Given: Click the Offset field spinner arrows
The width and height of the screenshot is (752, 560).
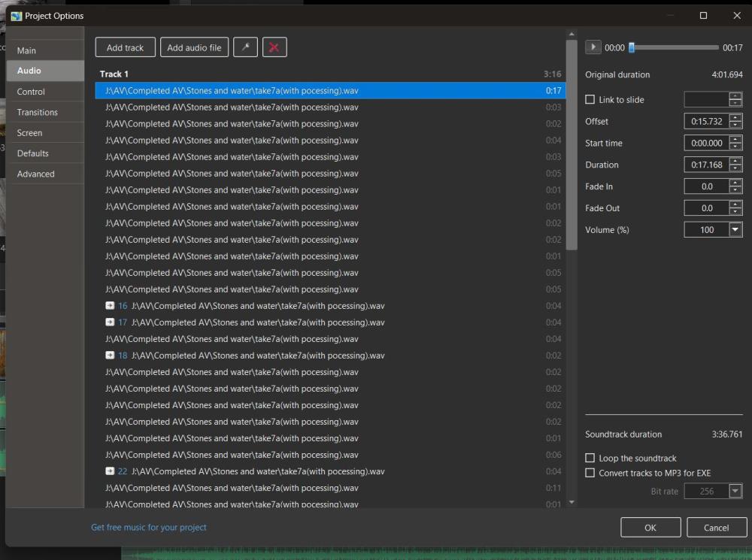Looking at the screenshot, I should [735, 121].
